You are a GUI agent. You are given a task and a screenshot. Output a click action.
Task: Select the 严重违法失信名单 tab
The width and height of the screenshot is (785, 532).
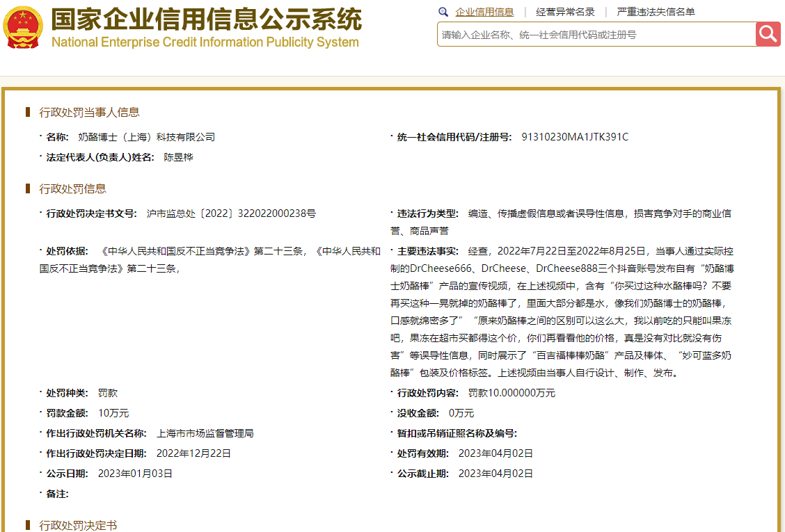tap(656, 12)
